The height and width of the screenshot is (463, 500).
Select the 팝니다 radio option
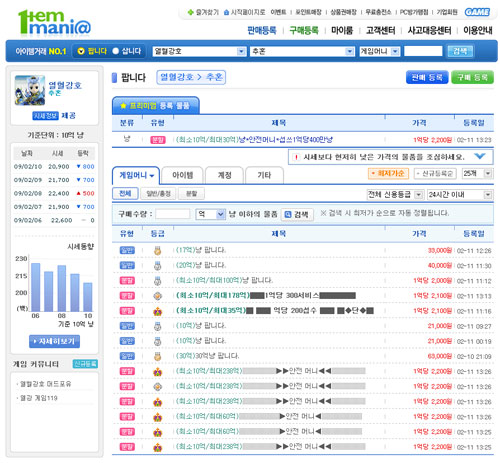81,51
